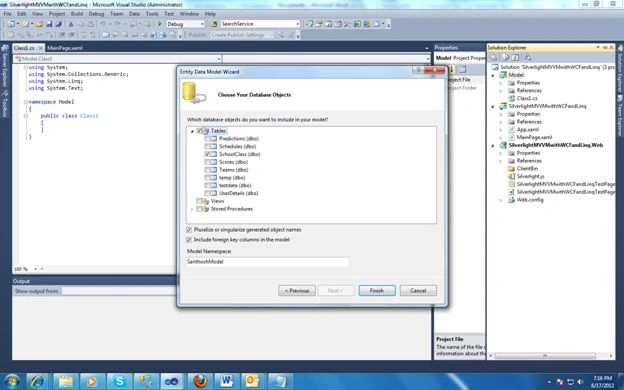
Task: Collapse the Model project in Solution Explorer
Action: click(493, 75)
